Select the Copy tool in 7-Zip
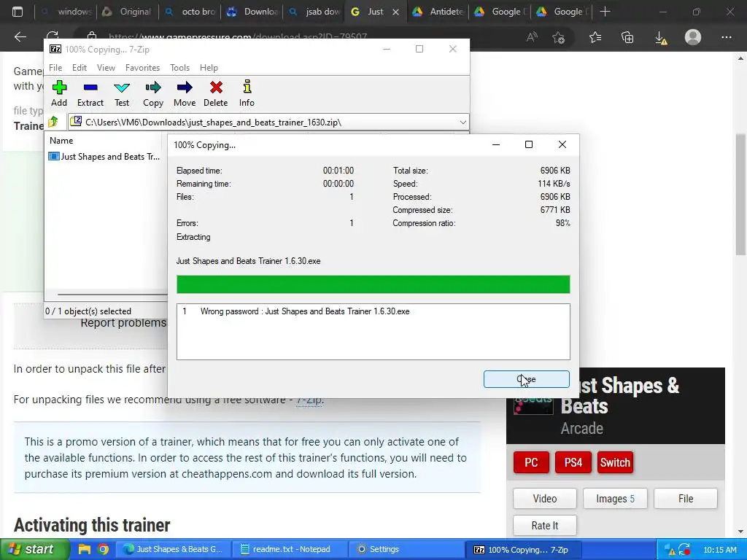747x560 pixels. pos(153,93)
